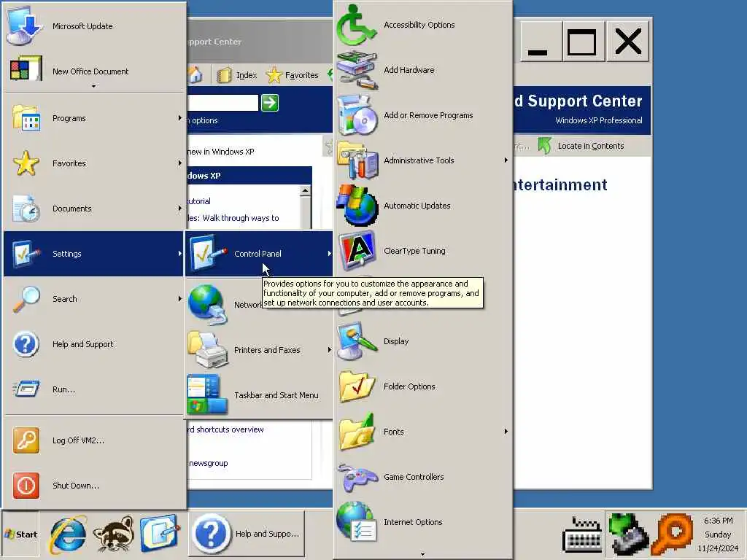This screenshot has height=560, width=747.
Task: Click the Search magnifier icon
Action: (x=26, y=298)
